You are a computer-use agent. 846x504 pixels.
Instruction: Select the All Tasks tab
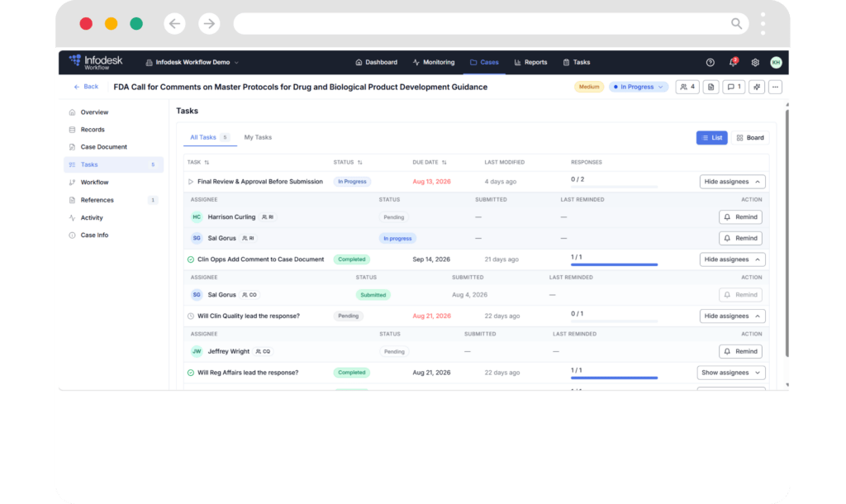point(209,138)
